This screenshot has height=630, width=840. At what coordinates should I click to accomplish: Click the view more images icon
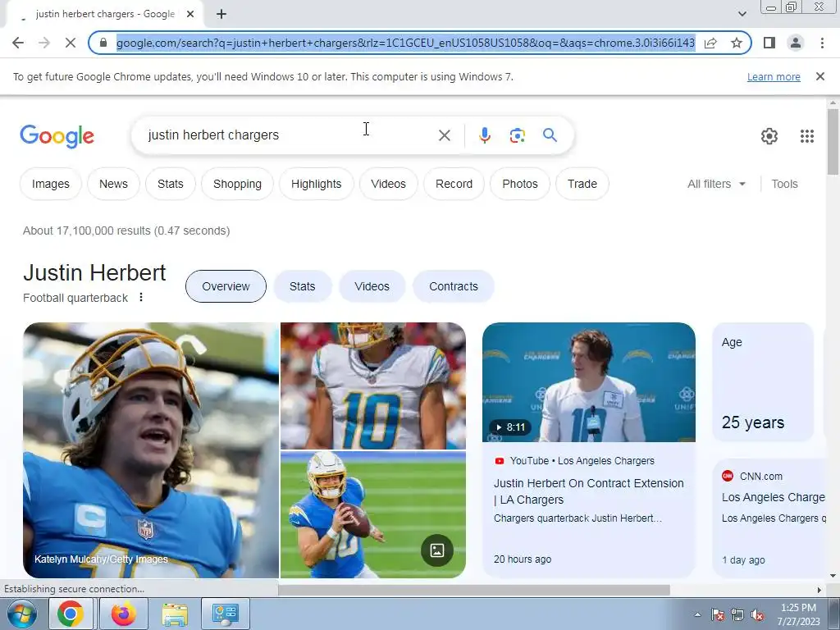point(436,550)
